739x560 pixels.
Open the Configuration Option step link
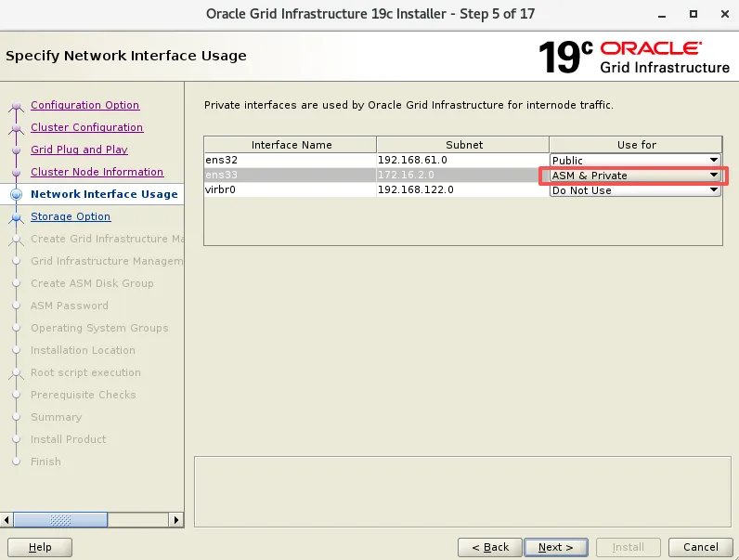click(84, 105)
